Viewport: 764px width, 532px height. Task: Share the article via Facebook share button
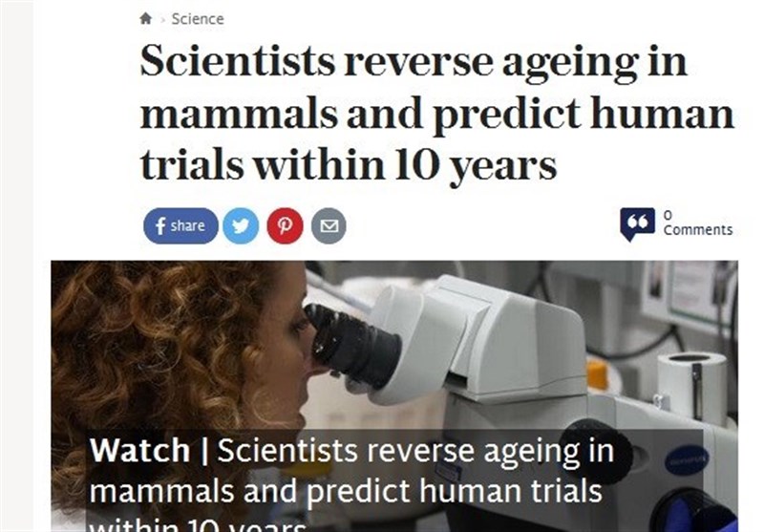point(180,226)
